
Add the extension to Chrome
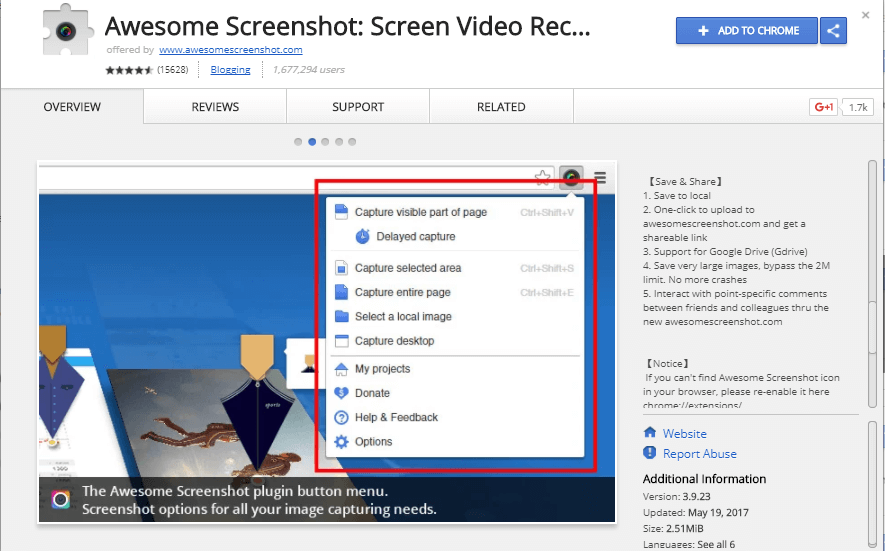coord(747,30)
